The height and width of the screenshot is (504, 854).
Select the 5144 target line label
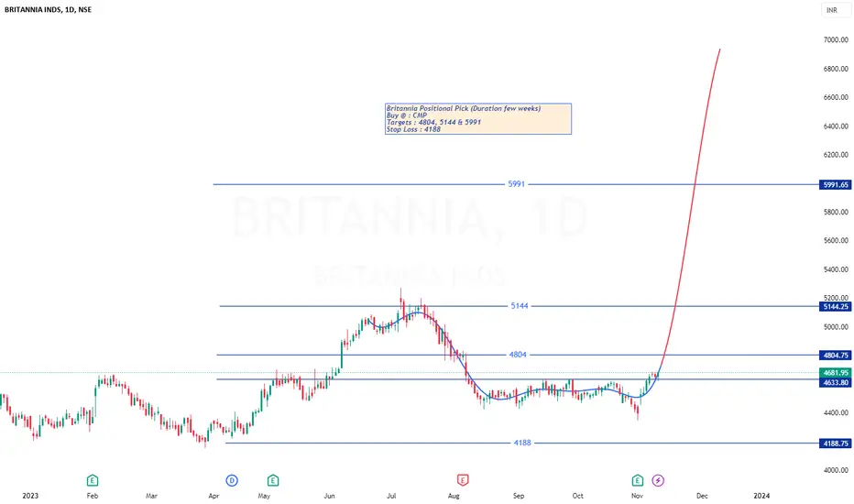(519, 306)
